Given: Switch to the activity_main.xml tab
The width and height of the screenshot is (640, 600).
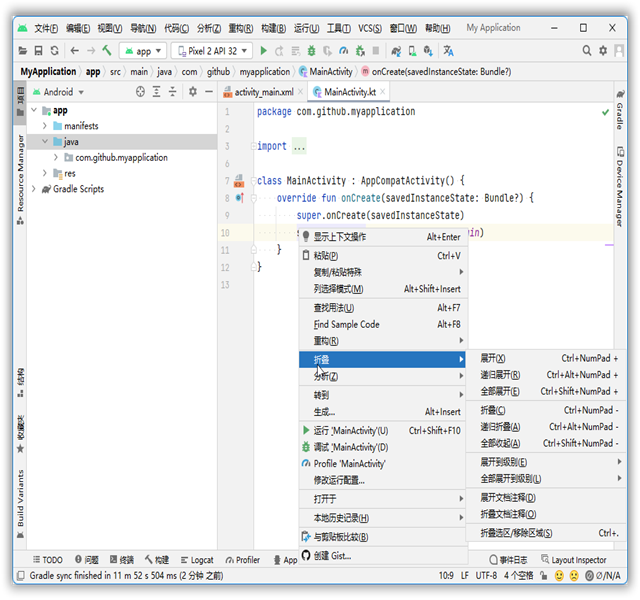Looking at the screenshot, I should pyautogui.click(x=264, y=92).
